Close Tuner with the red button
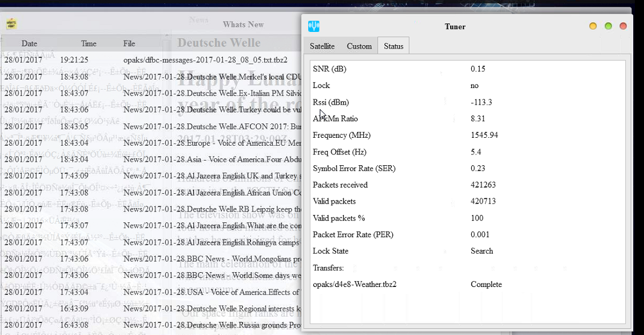The height and width of the screenshot is (335, 644). (623, 26)
